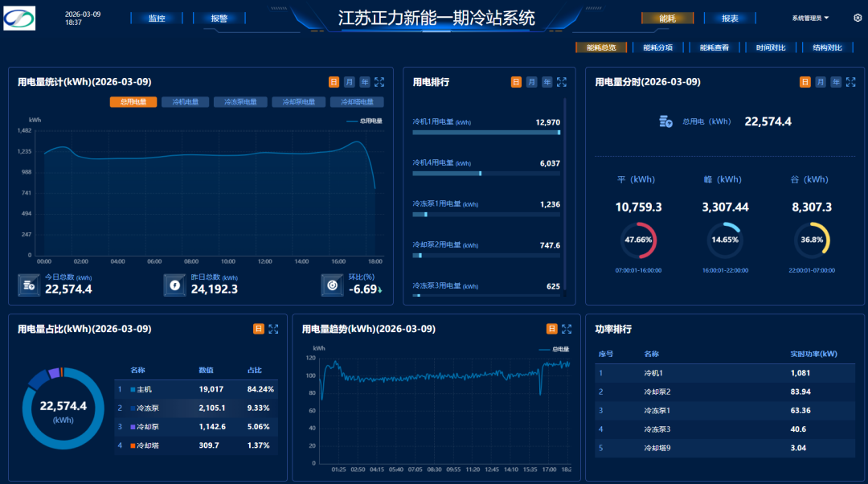This screenshot has height=484, width=868.
Task: Click the company logo at top left
Action: click(x=19, y=18)
